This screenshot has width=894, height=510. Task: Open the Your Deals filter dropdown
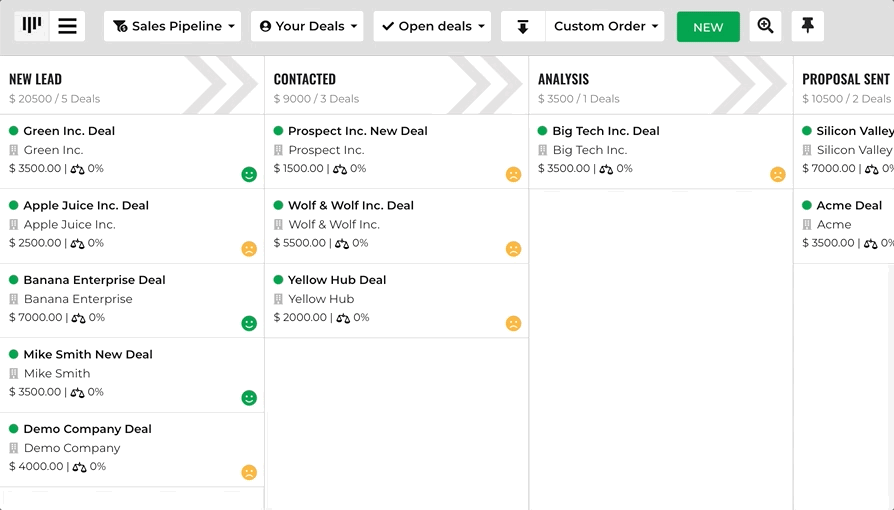tap(307, 26)
